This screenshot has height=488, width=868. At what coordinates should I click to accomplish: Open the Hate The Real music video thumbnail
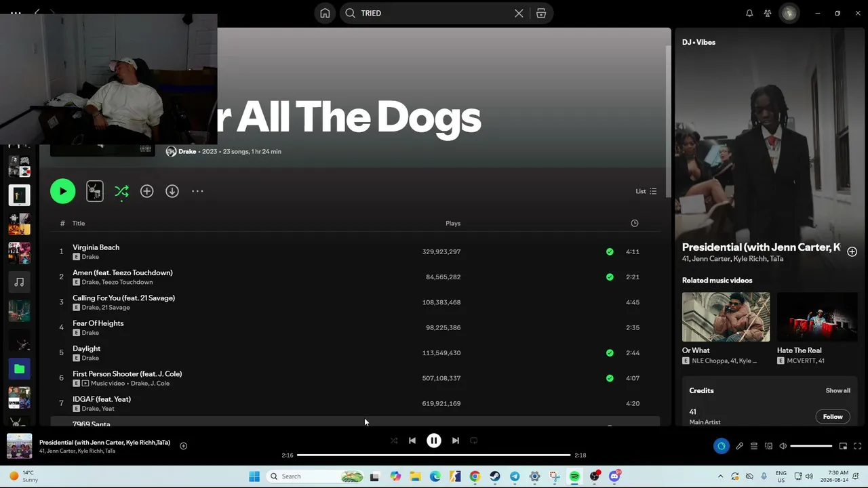click(817, 317)
